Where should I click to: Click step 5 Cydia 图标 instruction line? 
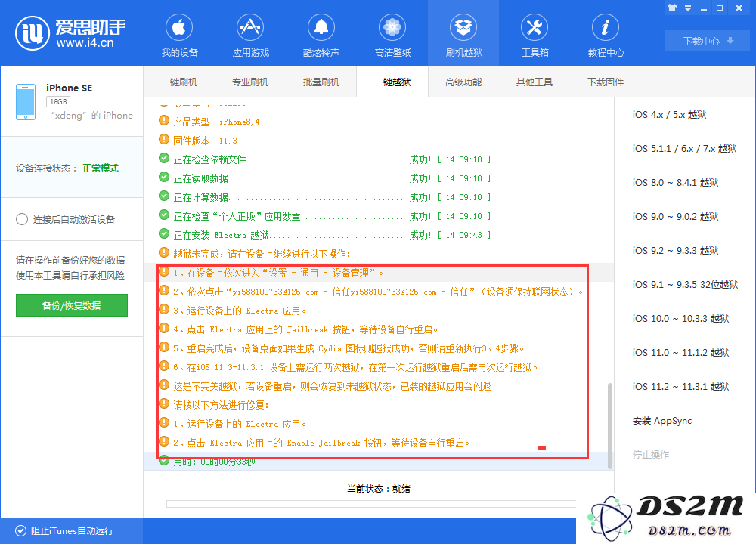click(349, 348)
